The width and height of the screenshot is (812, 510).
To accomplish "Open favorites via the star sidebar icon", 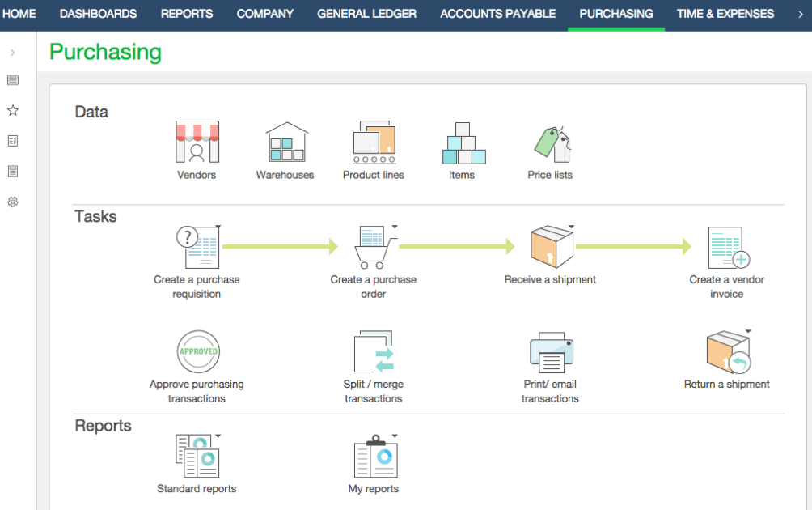I will pos(12,110).
